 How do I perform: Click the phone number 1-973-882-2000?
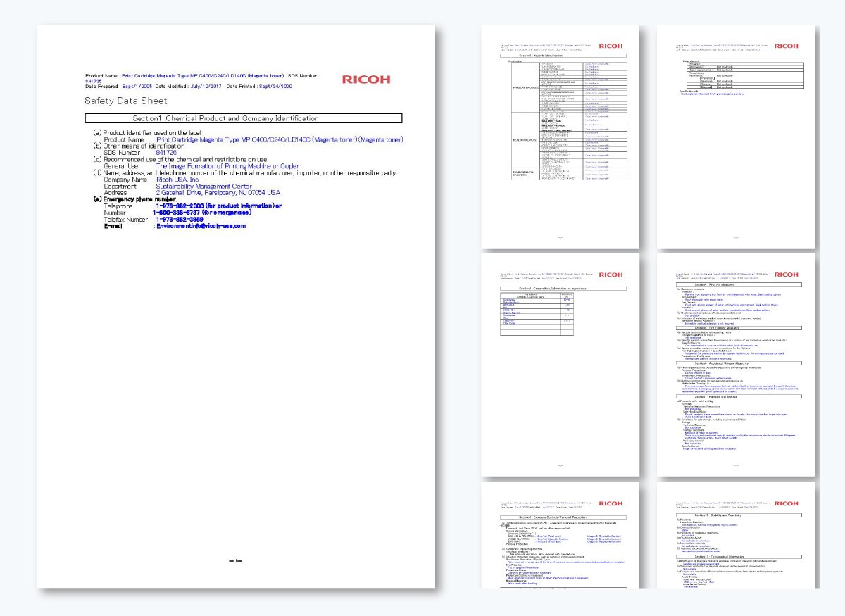pyautogui.click(x=180, y=206)
